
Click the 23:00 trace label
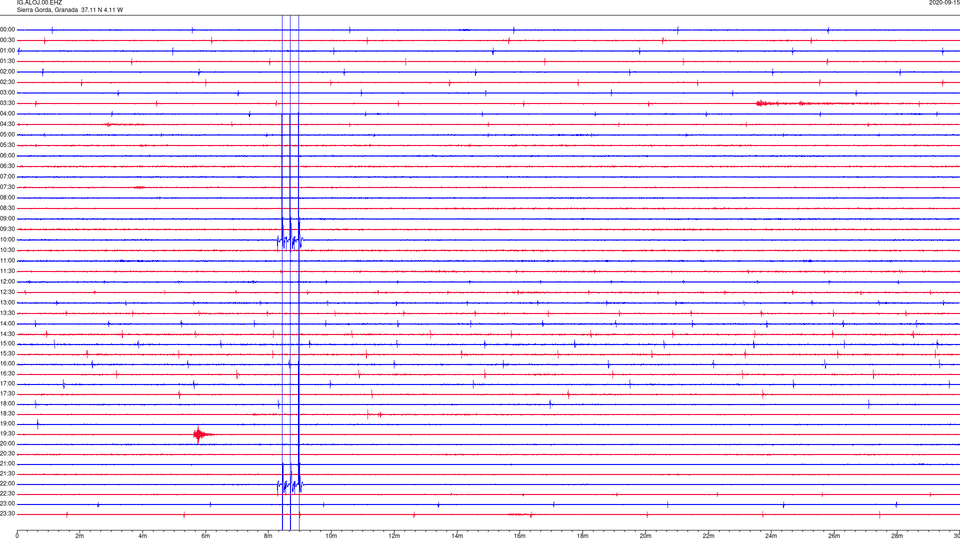8,504
